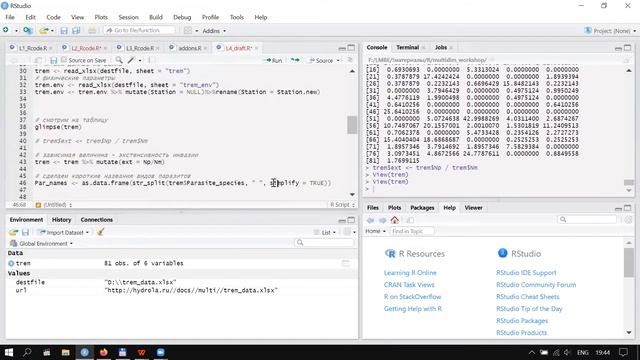Open R Script file type selector
This screenshot has height=360, width=640.
tap(342, 205)
